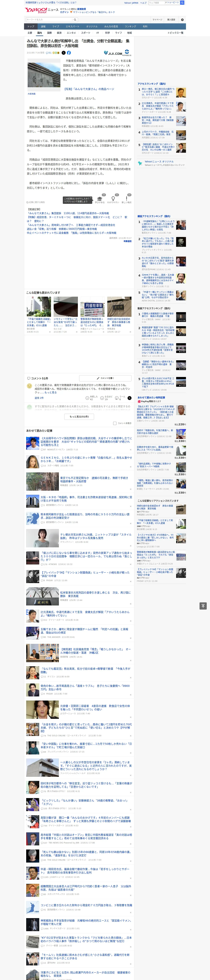Viewport: 210px width, 980px height.
Task: Click the もっと見る(51件) button
Action: pos(79,416)
